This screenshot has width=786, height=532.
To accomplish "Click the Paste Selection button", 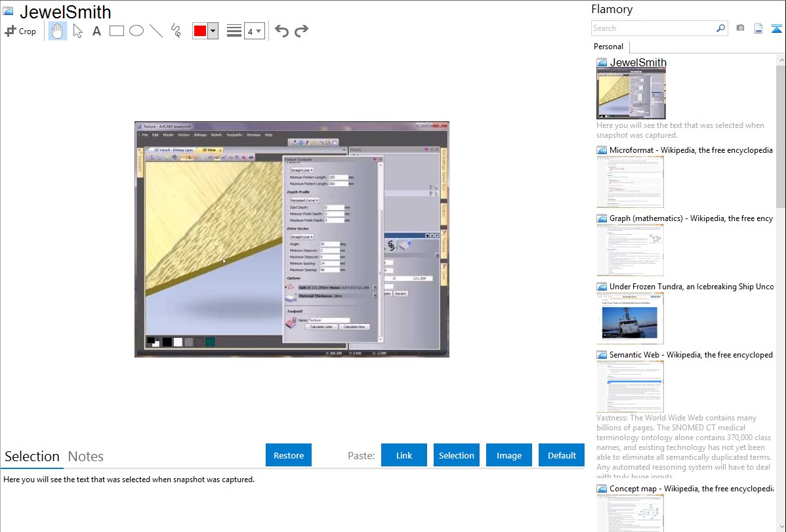I will pos(456,455).
